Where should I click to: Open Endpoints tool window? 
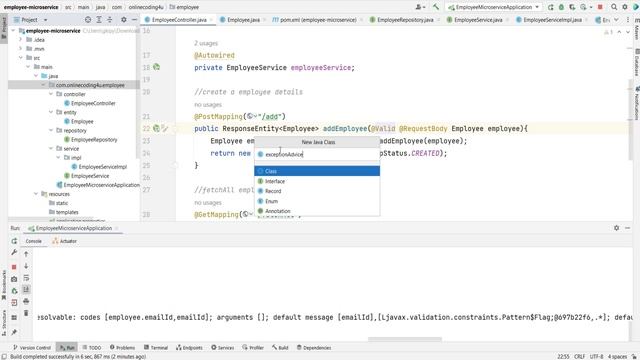(189, 347)
